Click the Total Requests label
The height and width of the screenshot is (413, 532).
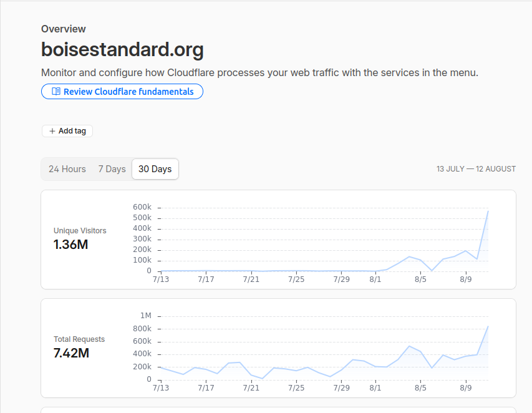(79, 339)
